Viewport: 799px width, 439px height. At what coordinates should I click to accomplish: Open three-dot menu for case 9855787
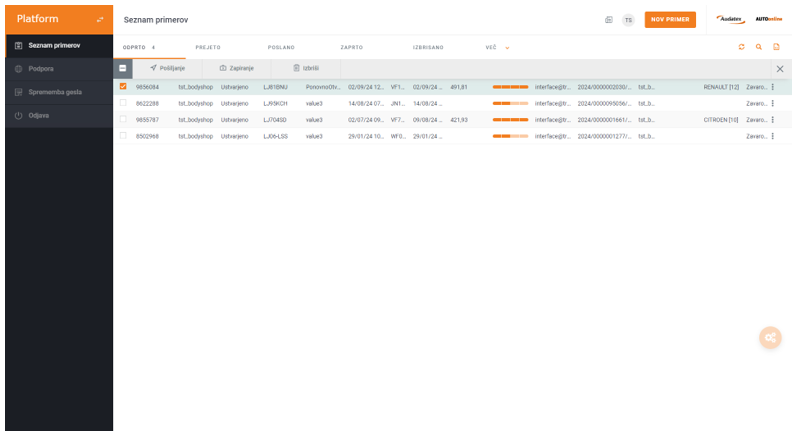click(x=773, y=119)
